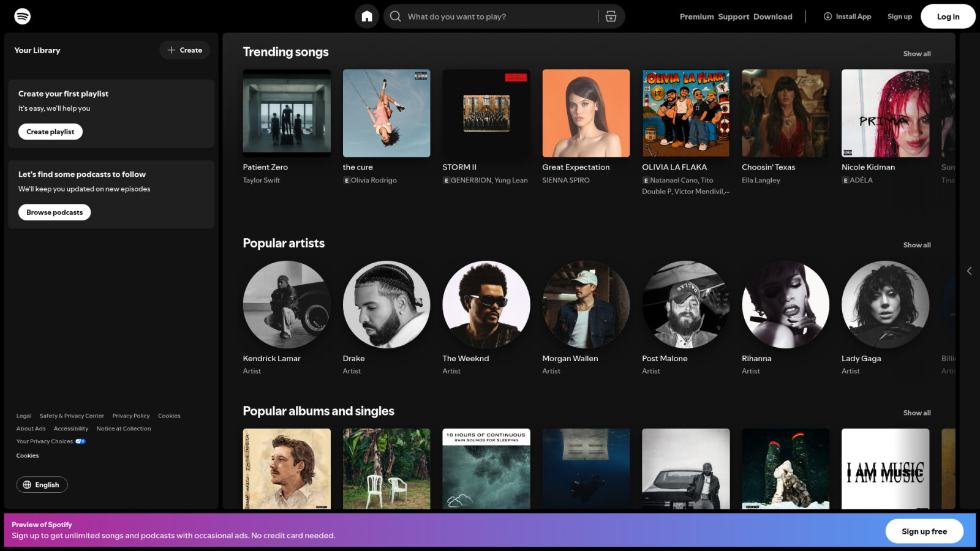Open the Support link

(x=734, y=17)
